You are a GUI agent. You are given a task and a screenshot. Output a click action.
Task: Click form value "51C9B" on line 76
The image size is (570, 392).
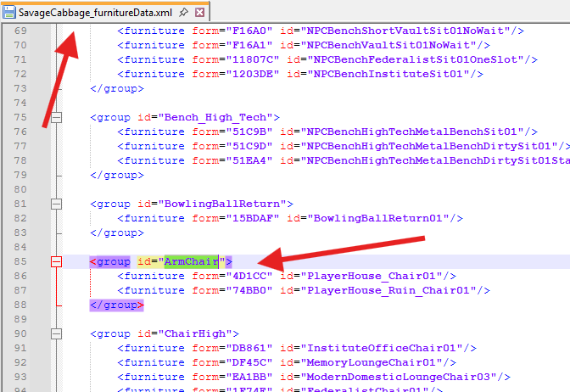coord(249,132)
